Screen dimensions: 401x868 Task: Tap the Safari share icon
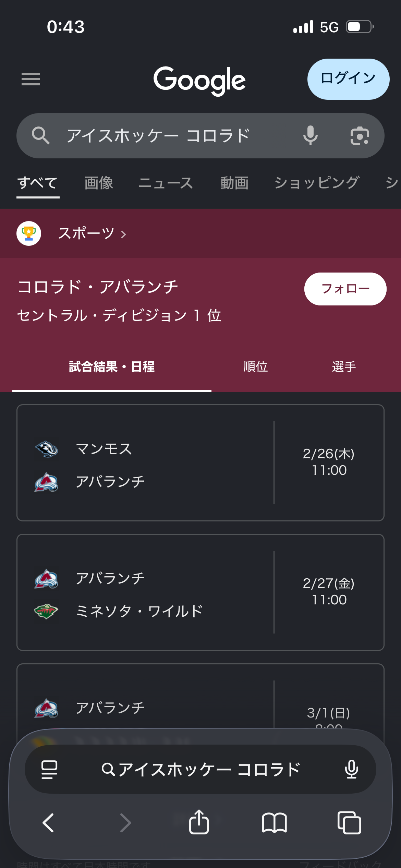point(199,822)
